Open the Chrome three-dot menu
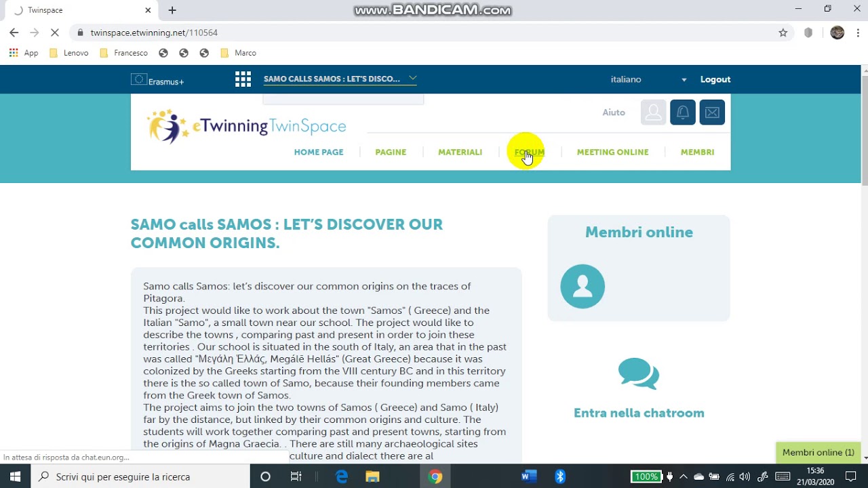This screenshot has width=868, height=488. click(x=858, y=33)
